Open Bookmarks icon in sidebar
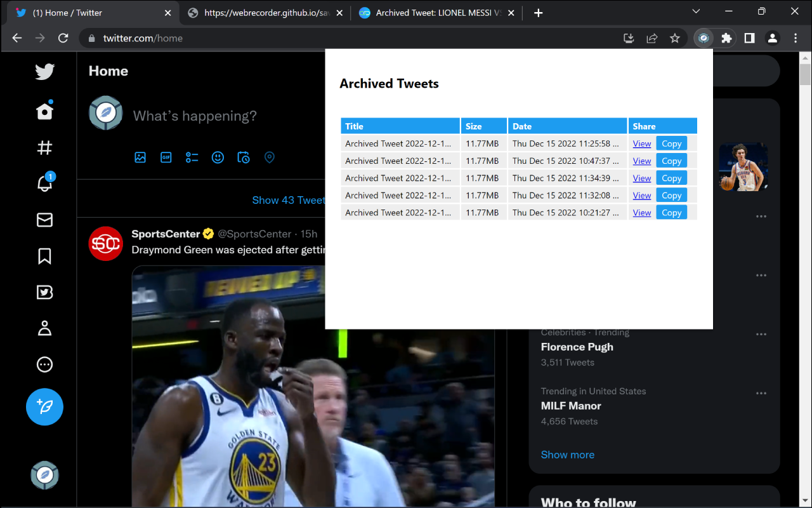Screen dimensions: 812x508 tap(44, 256)
